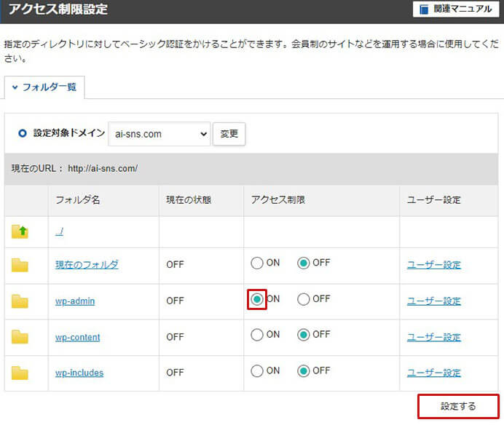The height and width of the screenshot is (425, 504).
Task: Click the 現在のURL http://ai-sns.com/ text
Action: pyautogui.click(x=74, y=168)
